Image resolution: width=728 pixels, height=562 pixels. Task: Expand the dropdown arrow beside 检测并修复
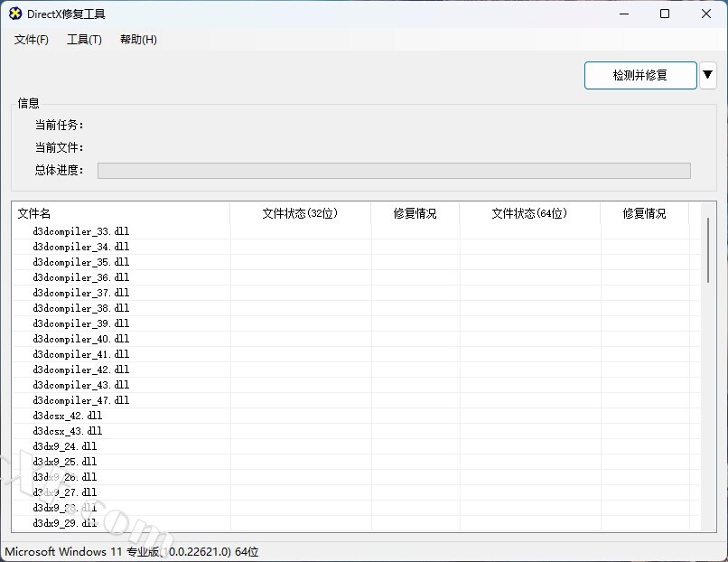(707, 75)
